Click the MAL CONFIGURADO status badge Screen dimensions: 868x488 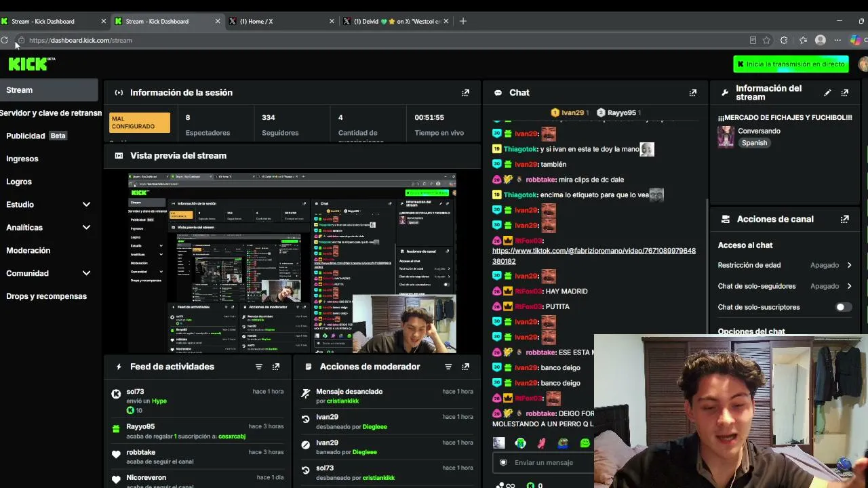(x=140, y=123)
